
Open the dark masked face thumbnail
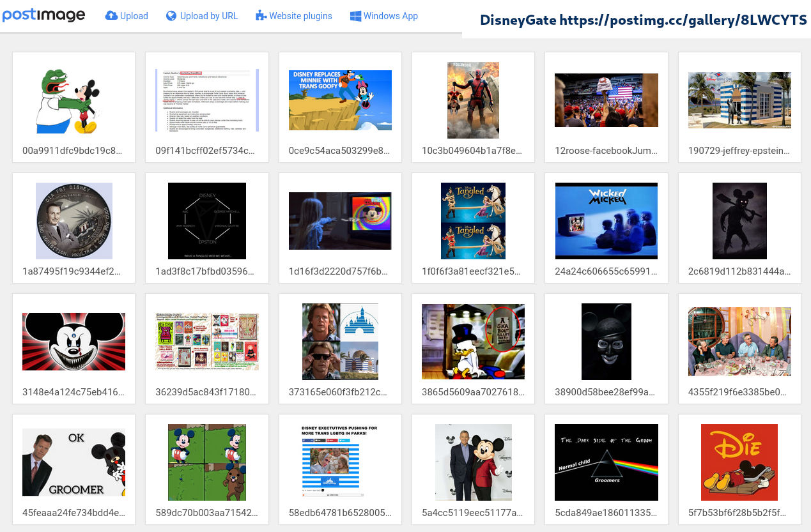pyautogui.click(x=606, y=342)
